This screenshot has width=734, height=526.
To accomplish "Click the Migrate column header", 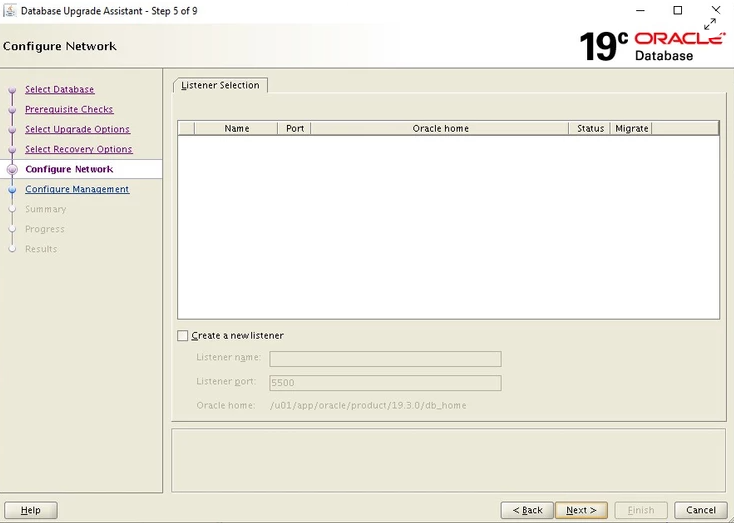I will pos(631,128).
